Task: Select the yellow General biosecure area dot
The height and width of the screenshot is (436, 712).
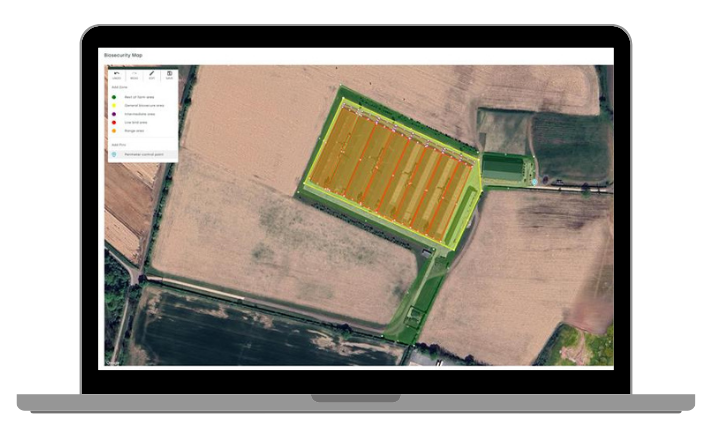Action: 115,105
